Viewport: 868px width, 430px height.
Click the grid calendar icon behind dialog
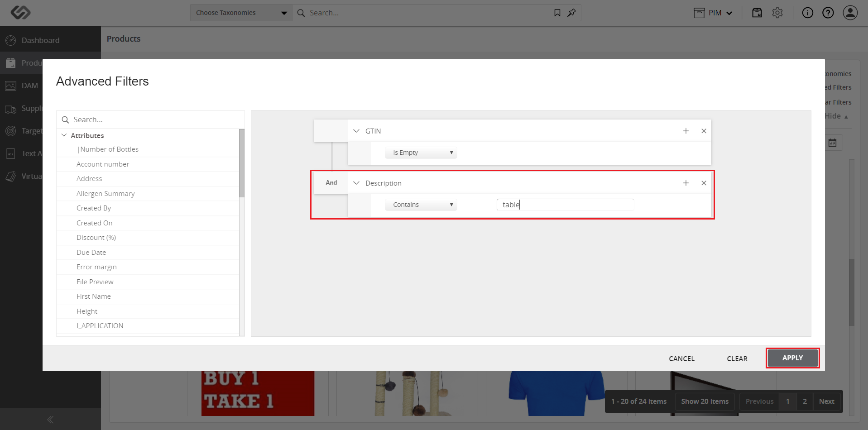[832, 143]
